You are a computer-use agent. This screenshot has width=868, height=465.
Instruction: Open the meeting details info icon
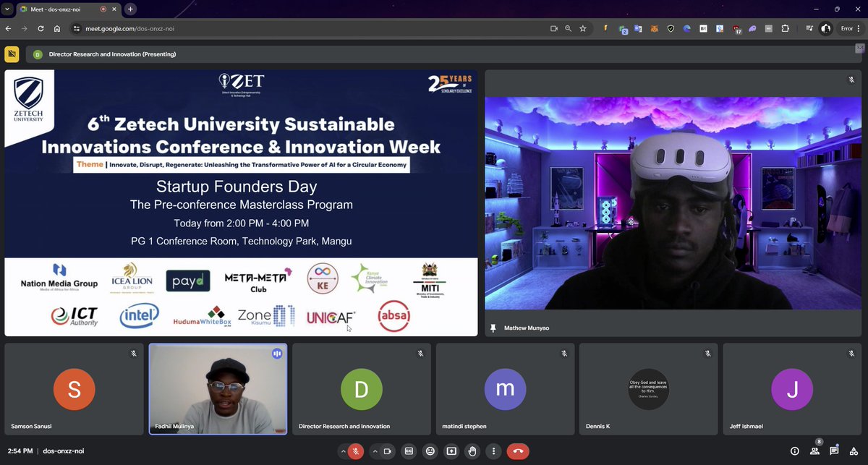click(795, 451)
